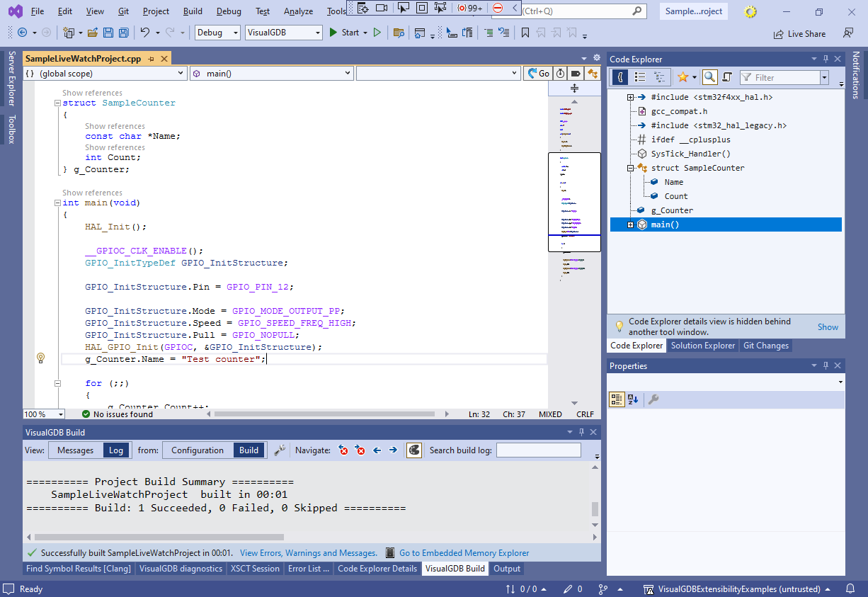Select g_Counter in Code Explorer tree
Image resolution: width=868 pixels, height=597 pixels.
point(672,210)
